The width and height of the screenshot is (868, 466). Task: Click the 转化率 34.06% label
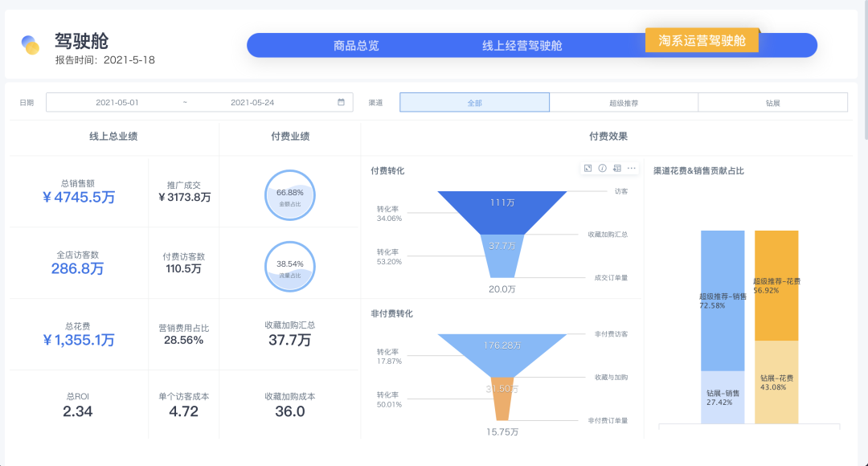[389, 214]
